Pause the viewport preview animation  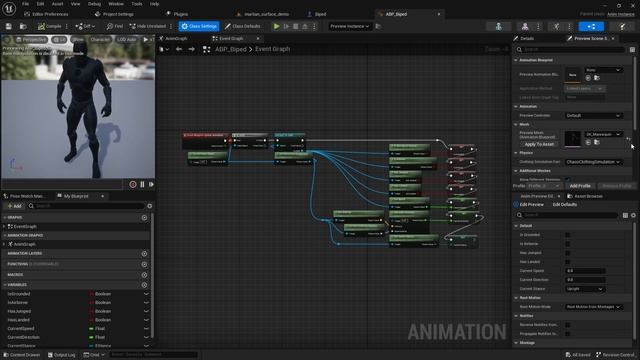click(142, 184)
